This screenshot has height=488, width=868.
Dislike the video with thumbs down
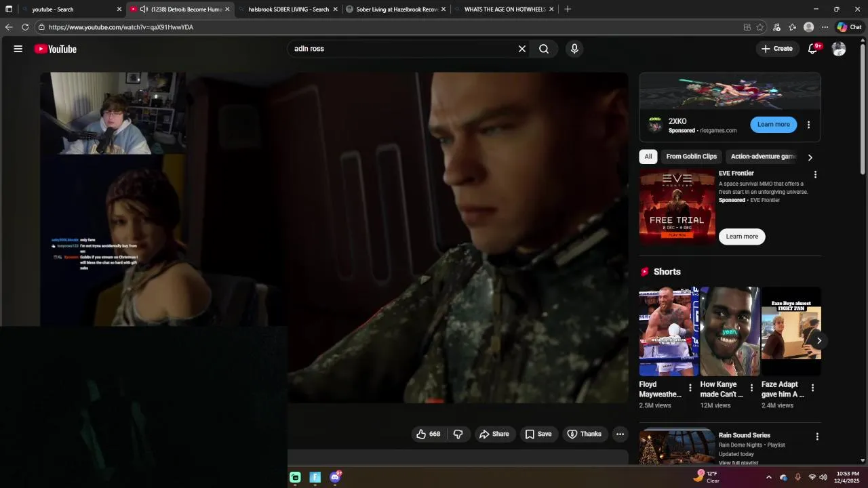click(458, 434)
